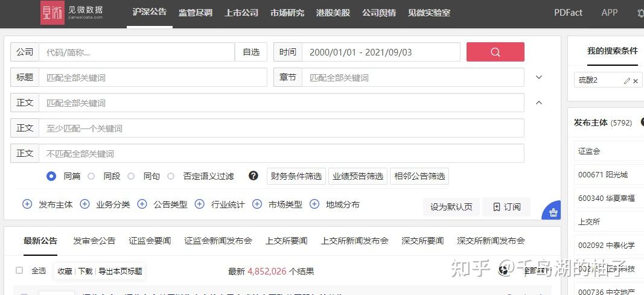The height and width of the screenshot is (295, 644).
Task: Expand 地域分布 filter with plus icon
Action: click(314, 204)
